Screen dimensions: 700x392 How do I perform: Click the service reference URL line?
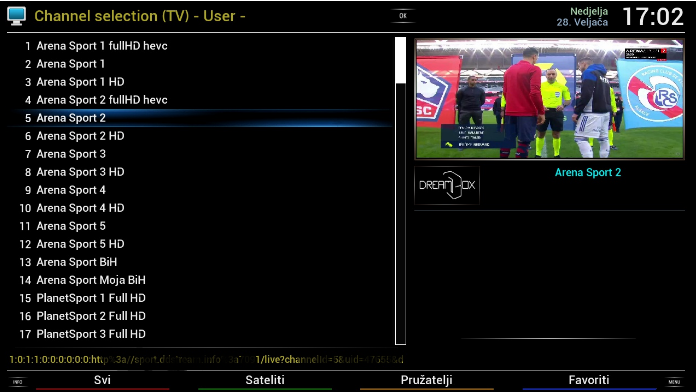click(206, 359)
